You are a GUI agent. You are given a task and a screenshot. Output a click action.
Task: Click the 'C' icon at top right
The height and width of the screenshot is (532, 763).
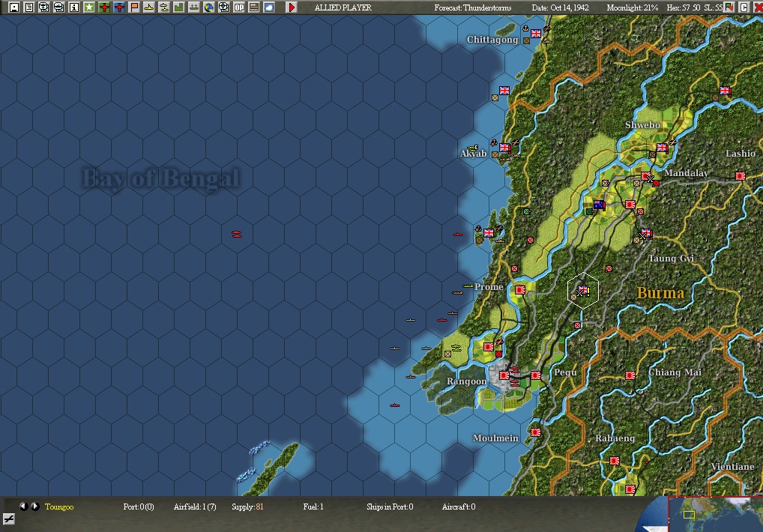point(744,7)
